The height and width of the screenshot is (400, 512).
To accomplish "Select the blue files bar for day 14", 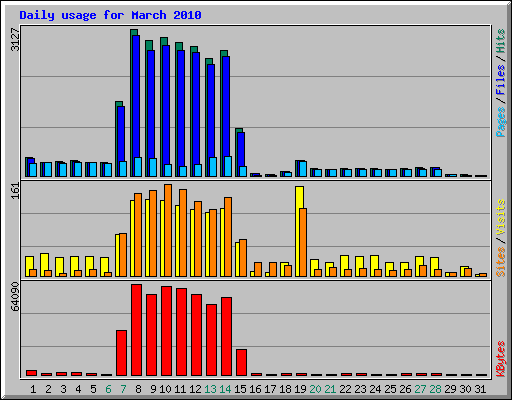I will coord(226,107).
